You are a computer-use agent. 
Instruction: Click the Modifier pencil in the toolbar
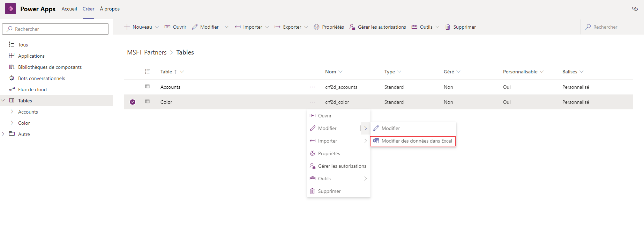[195, 27]
